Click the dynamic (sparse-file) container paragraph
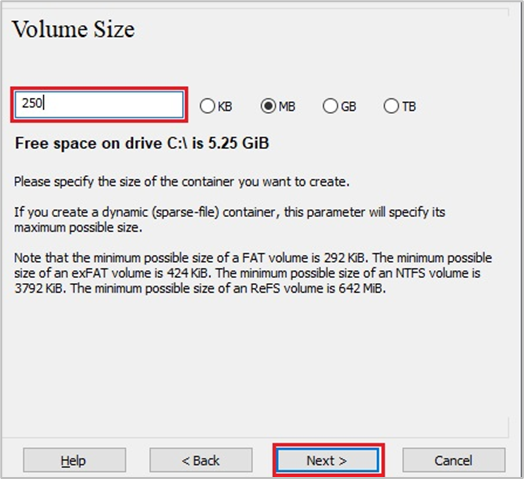 pyautogui.click(x=229, y=220)
